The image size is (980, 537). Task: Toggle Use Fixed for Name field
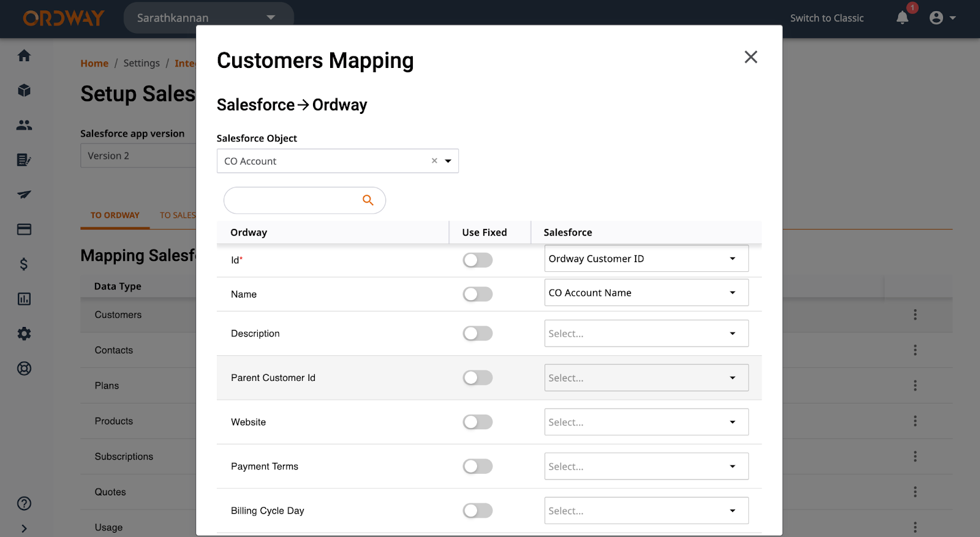pos(478,295)
